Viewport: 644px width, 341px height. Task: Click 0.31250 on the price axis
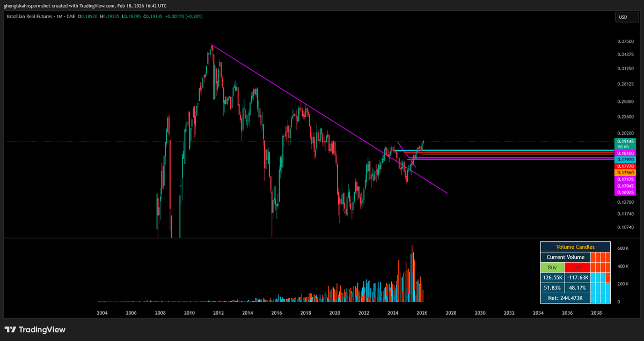pyautogui.click(x=626, y=69)
